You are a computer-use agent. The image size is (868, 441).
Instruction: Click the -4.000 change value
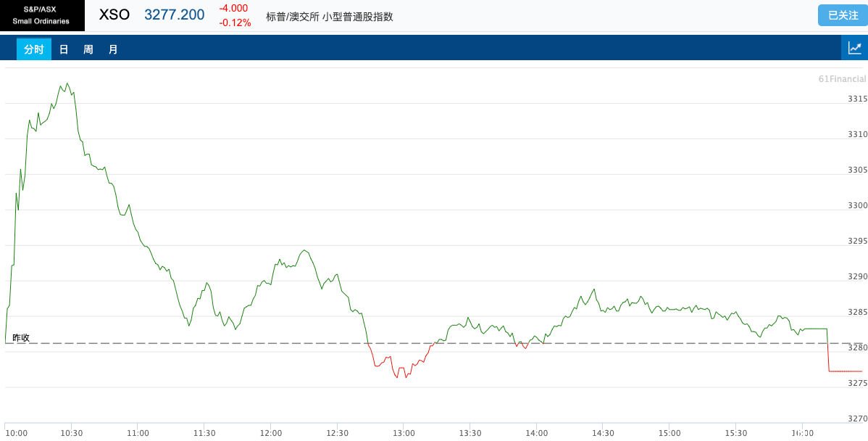[233, 8]
